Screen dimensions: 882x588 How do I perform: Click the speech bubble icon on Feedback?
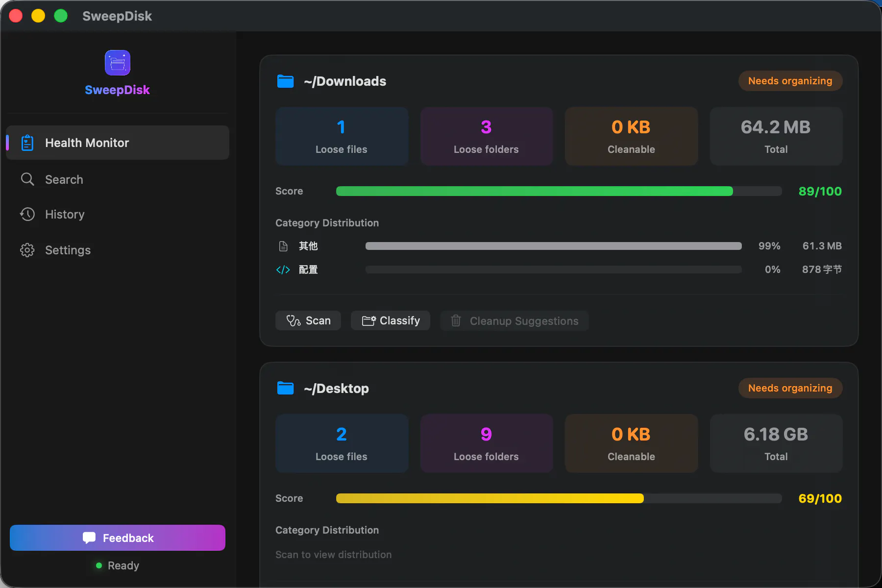(89, 538)
